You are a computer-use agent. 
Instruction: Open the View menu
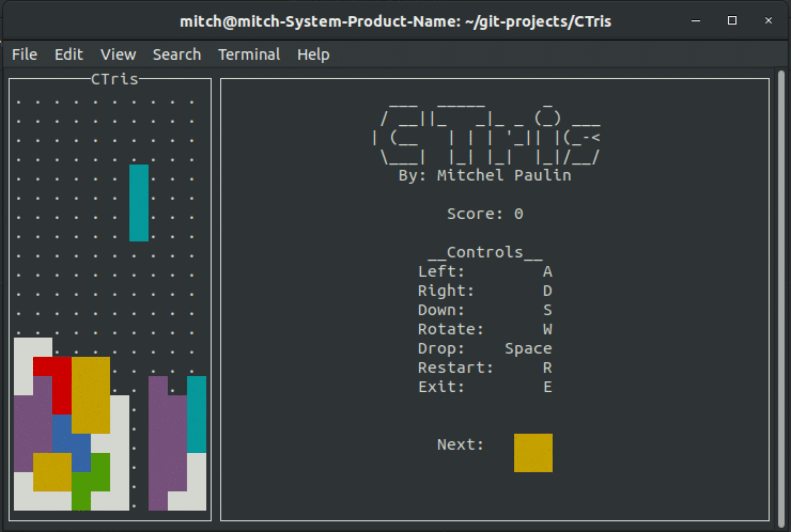pos(118,54)
